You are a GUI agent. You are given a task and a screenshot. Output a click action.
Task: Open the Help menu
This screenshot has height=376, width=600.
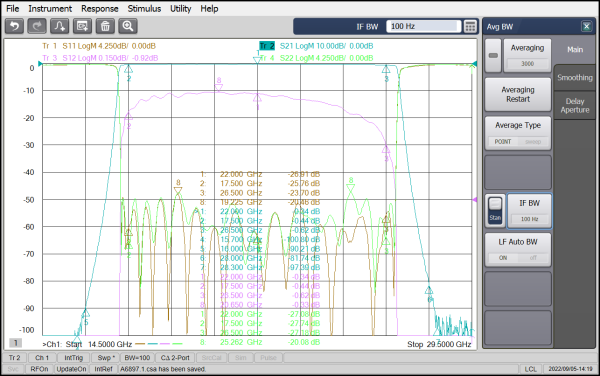click(209, 8)
